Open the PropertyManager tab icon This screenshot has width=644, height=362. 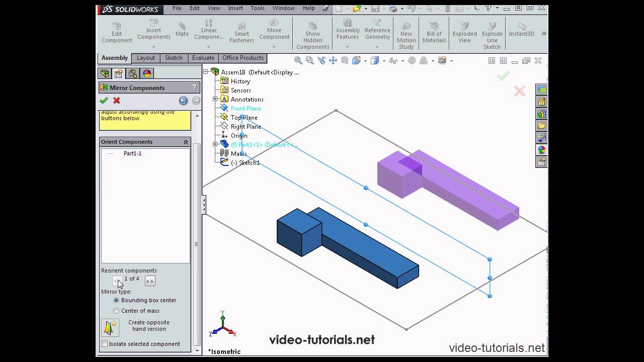pyautogui.click(x=119, y=73)
